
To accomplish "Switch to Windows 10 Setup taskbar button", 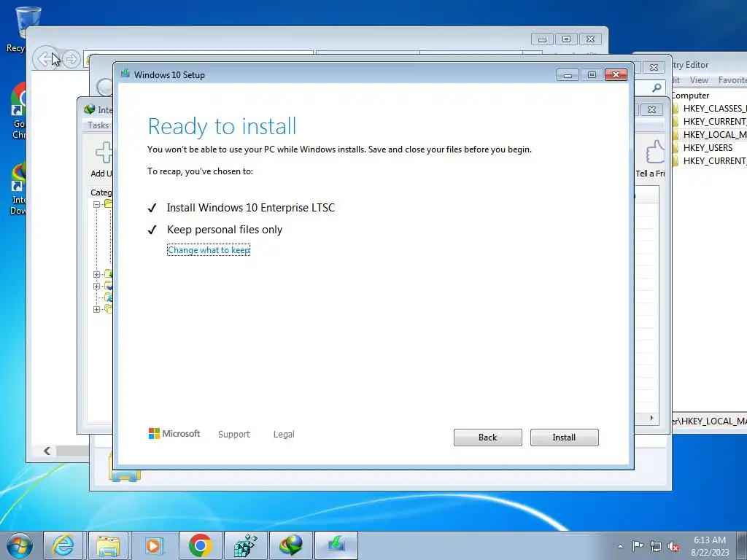I will coord(336,545).
